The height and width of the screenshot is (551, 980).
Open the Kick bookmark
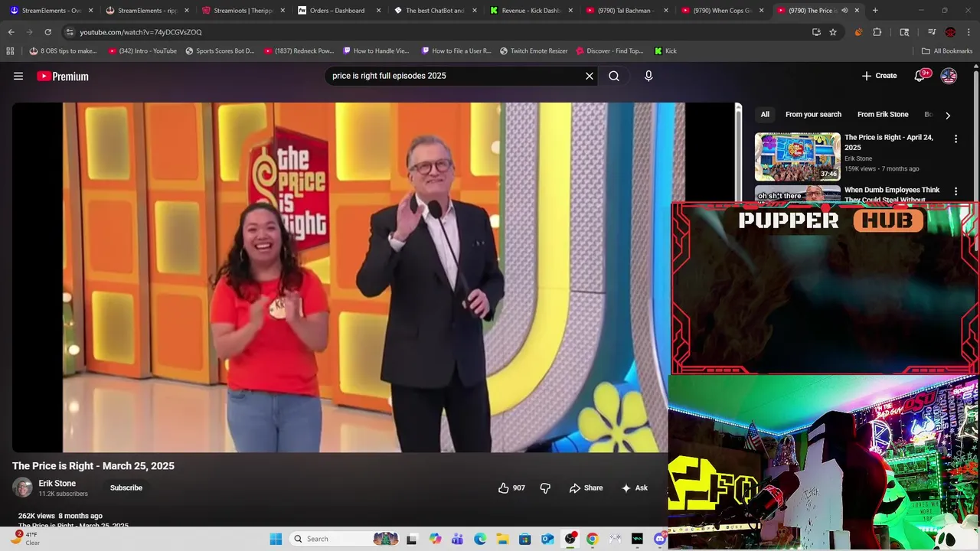[665, 51]
